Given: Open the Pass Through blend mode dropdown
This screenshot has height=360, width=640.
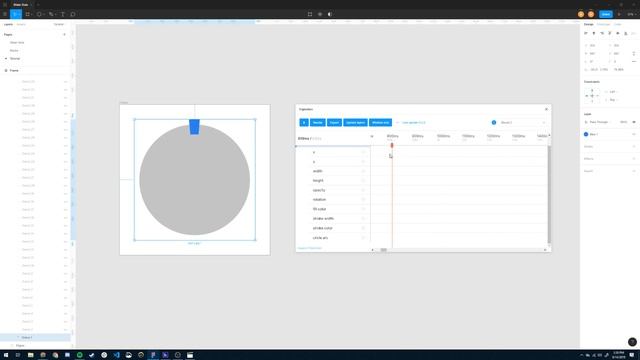Looking at the screenshot, I should pyautogui.click(x=599, y=122).
